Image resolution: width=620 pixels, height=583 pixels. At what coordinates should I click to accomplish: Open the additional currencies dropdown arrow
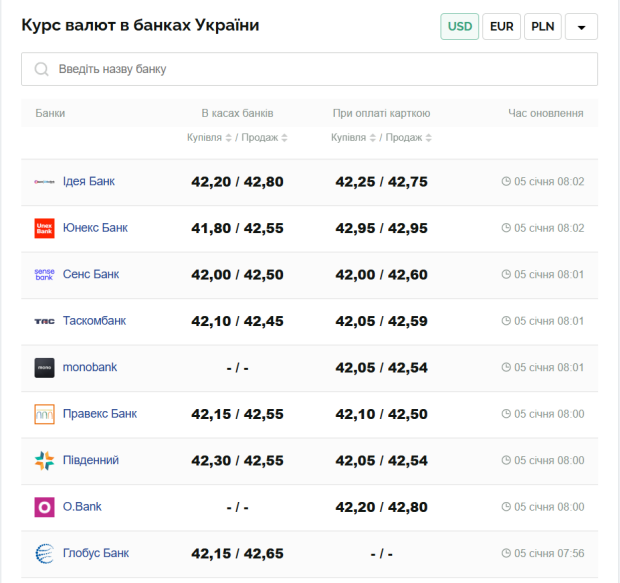581,27
